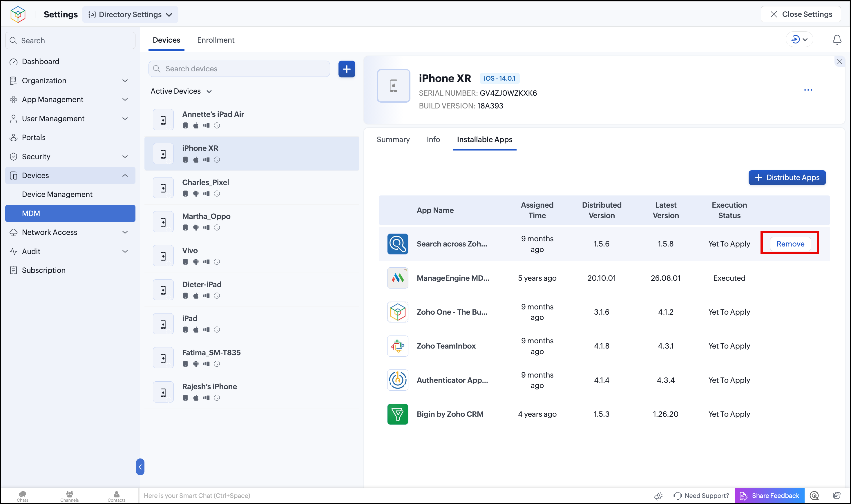
Task: Click the Zoho TeamInbox app name
Action: [446, 346]
